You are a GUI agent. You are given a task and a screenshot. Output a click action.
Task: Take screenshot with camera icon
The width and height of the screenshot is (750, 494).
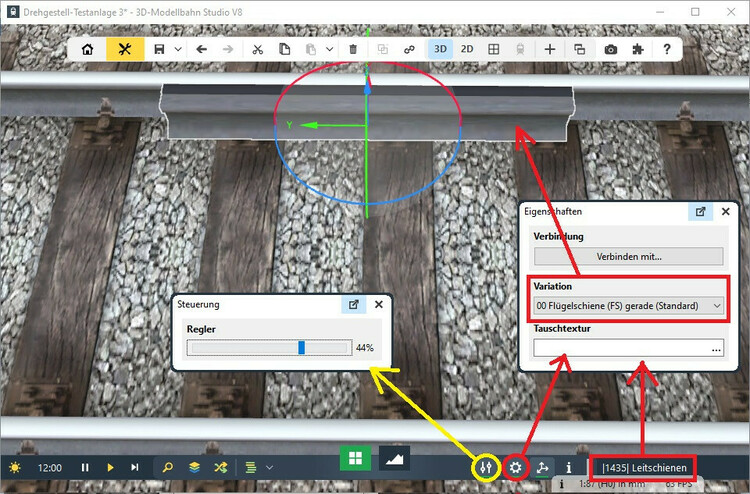tap(611, 49)
